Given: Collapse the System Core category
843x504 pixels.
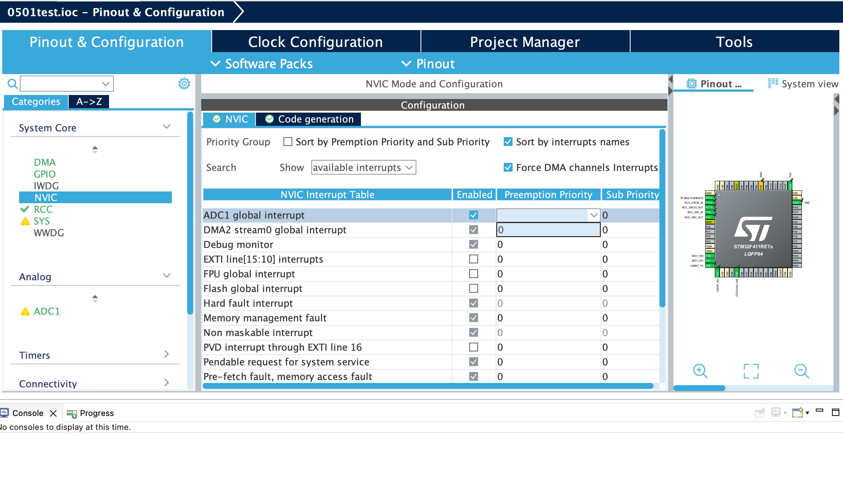Looking at the screenshot, I should tap(167, 127).
